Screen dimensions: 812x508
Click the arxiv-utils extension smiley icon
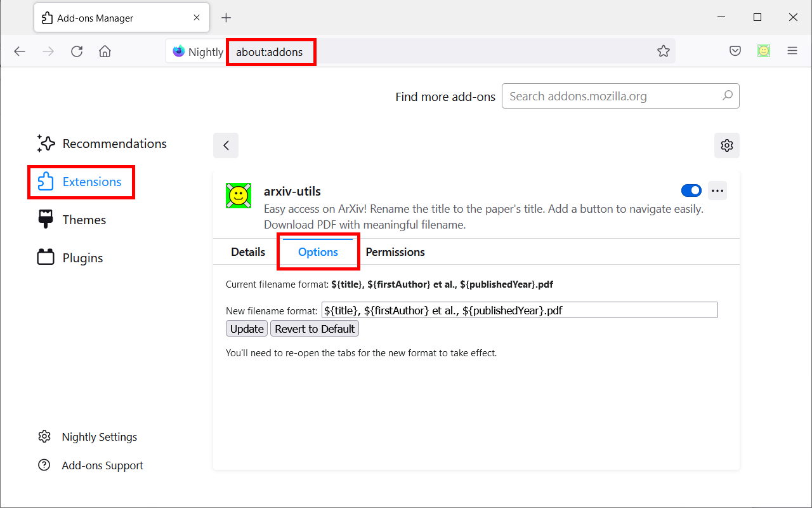coord(239,196)
